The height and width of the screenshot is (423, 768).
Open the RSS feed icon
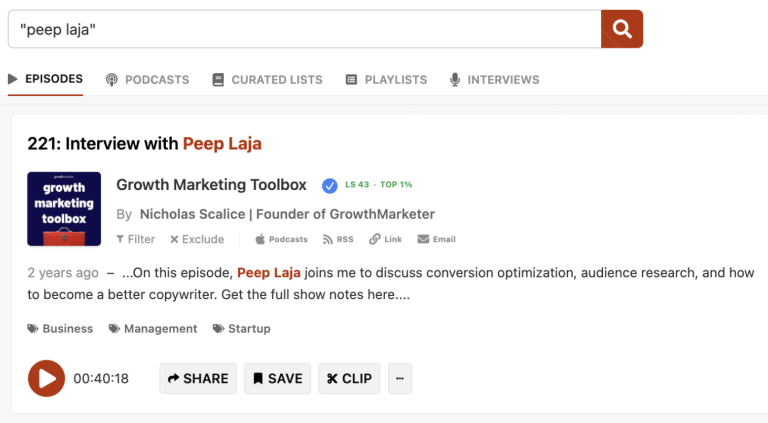point(327,239)
